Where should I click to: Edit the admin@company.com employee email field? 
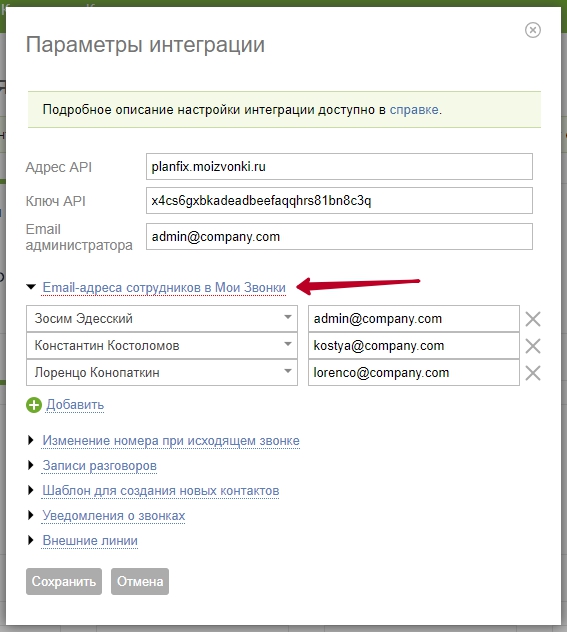pos(413,318)
